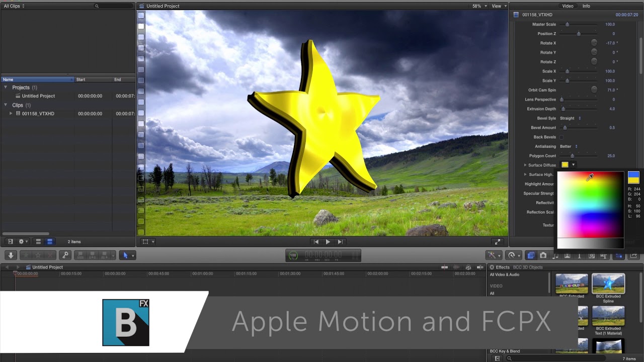Open the Music and Sound browser

click(x=555, y=255)
